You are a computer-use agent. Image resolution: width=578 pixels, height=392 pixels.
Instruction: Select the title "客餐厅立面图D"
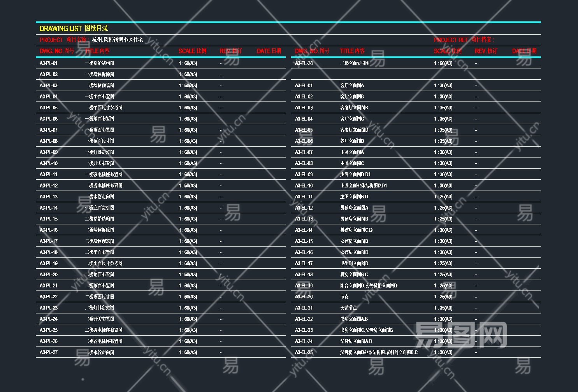[x=354, y=130]
